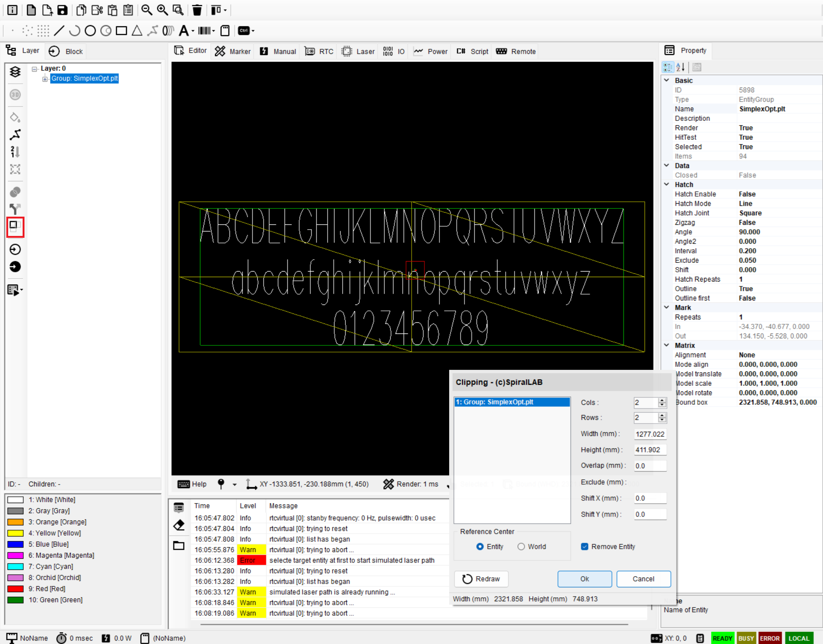Open Ctrl tool dropdown arrow

coord(253,31)
